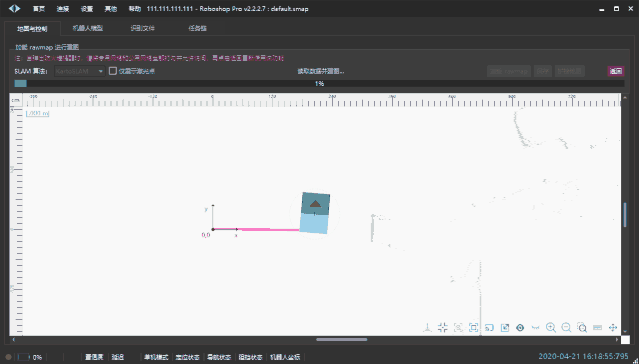This screenshot has height=364, width=639.
Task: Click the zoom out magnifier icon
Action: point(566,327)
